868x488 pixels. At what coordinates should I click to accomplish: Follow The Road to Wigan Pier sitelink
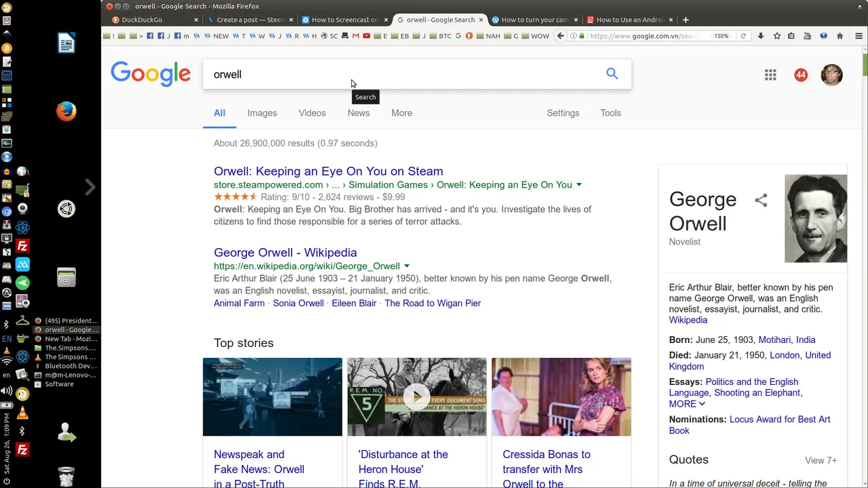(x=433, y=303)
